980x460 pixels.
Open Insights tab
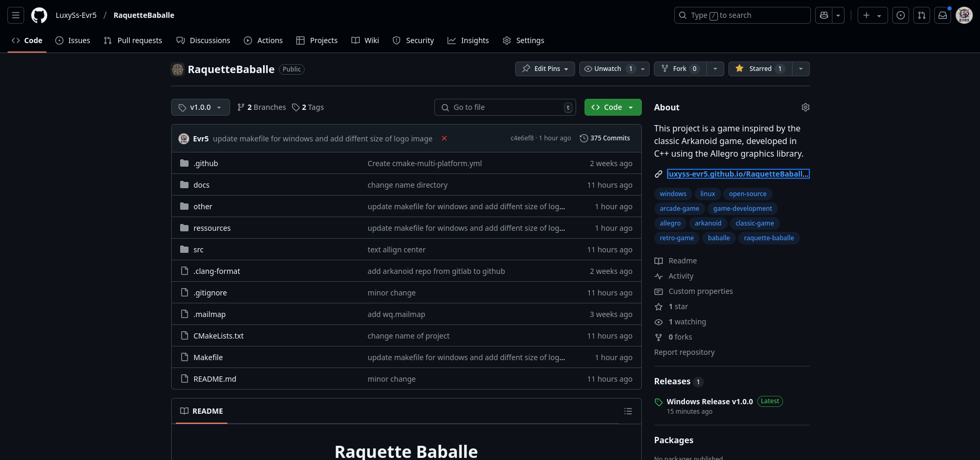tap(468, 40)
